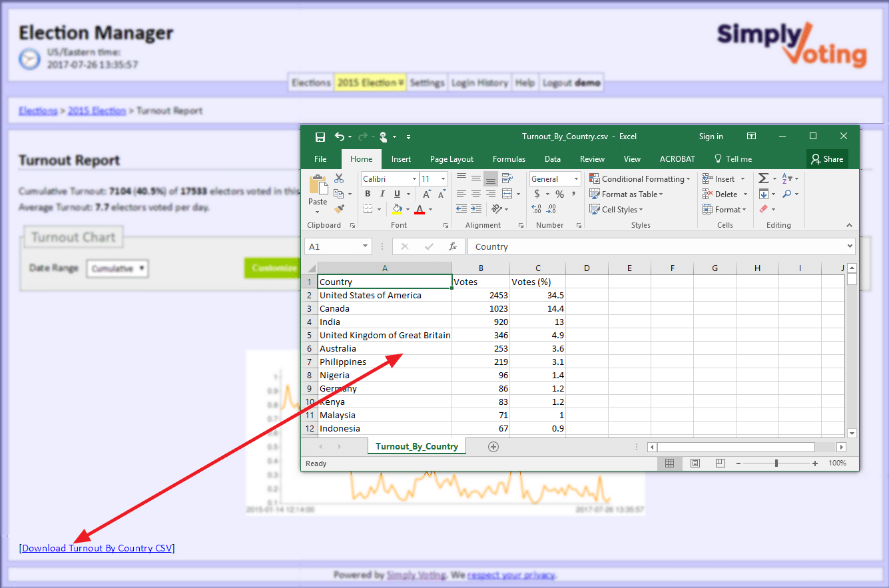Viewport: 889px width, 588px height.
Task: Open the File menu tab
Action: 320,159
